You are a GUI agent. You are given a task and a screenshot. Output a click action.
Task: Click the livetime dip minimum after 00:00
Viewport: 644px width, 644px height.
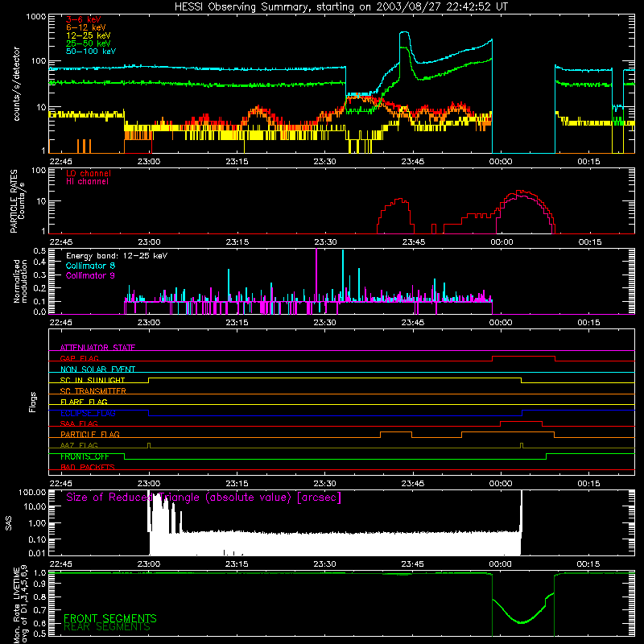(521, 622)
